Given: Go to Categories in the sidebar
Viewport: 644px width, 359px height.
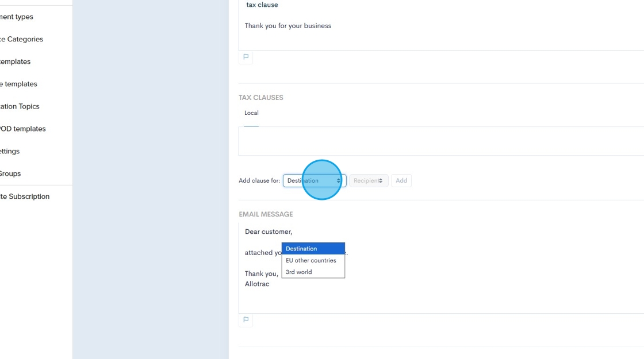Looking at the screenshot, I should point(22,39).
